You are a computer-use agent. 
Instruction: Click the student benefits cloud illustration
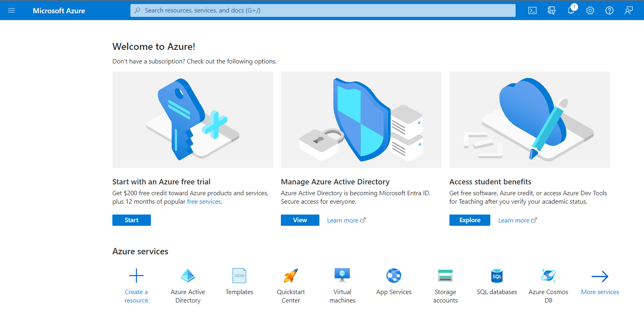pos(530,120)
